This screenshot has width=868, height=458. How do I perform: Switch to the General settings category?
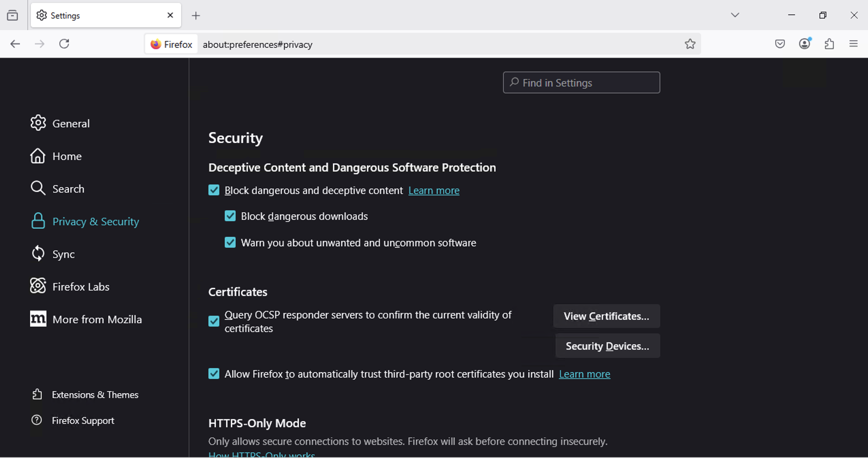point(71,123)
